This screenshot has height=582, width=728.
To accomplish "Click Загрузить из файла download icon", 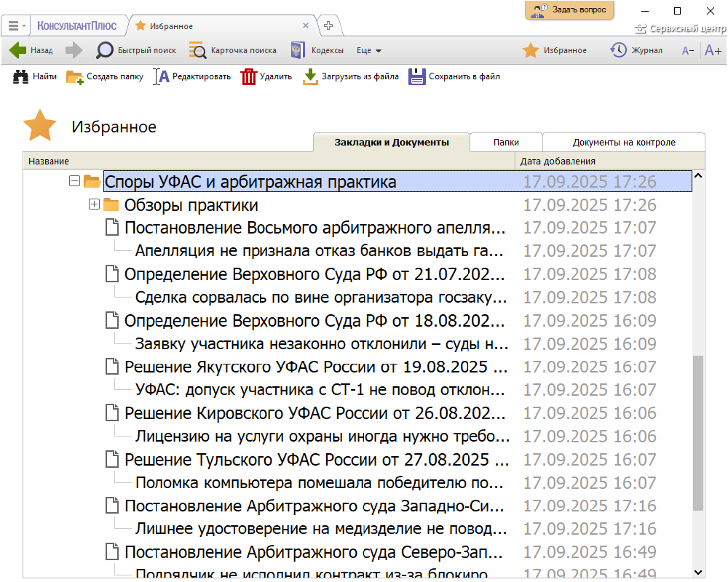I will [x=311, y=76].
